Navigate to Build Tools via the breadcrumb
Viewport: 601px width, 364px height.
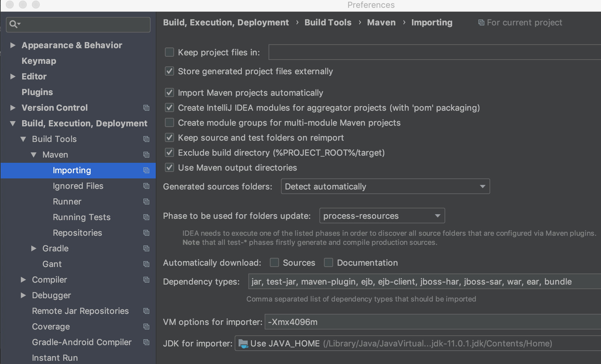tap(328, 22)
